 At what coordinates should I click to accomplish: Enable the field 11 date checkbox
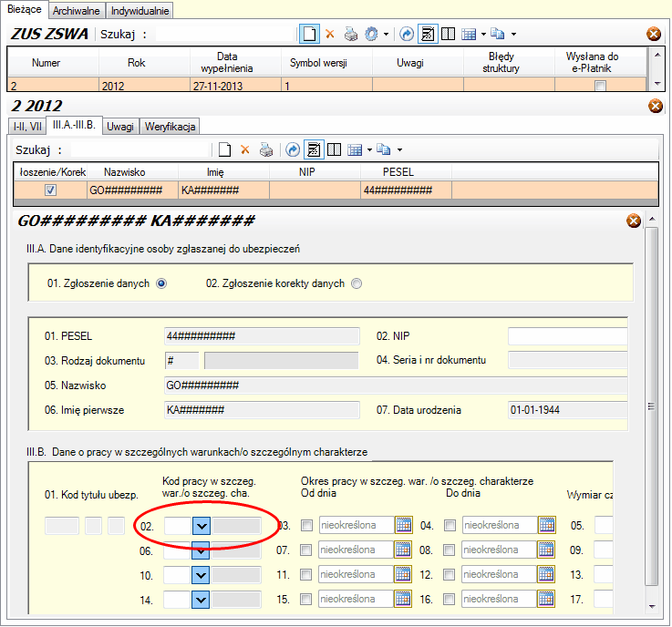(x=306, y=575)
